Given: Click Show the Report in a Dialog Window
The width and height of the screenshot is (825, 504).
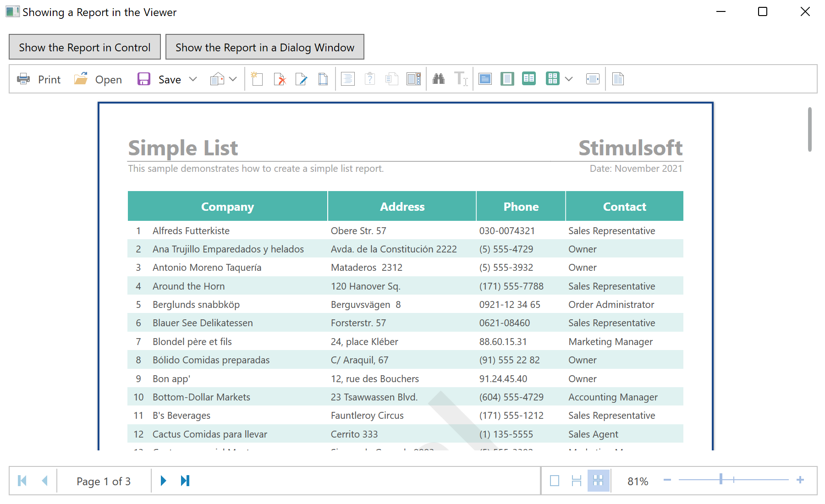Looking at the screenshot, I should [265, 47].
